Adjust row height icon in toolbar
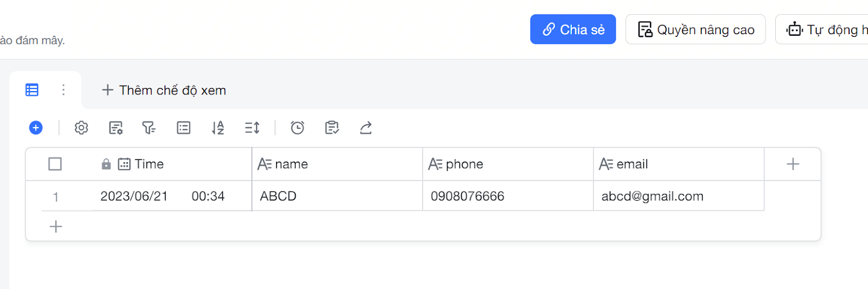The height and width of the screenshot is (289, 868). point(252,128)
